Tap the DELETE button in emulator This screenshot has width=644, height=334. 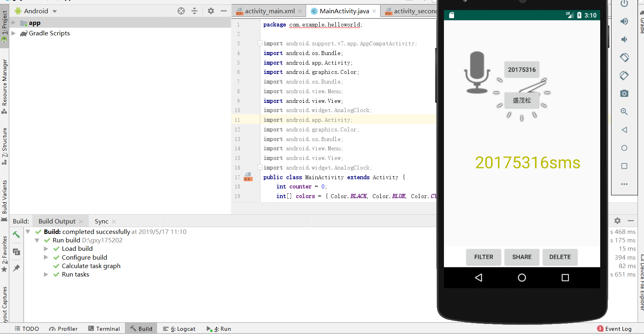[560, 257]
